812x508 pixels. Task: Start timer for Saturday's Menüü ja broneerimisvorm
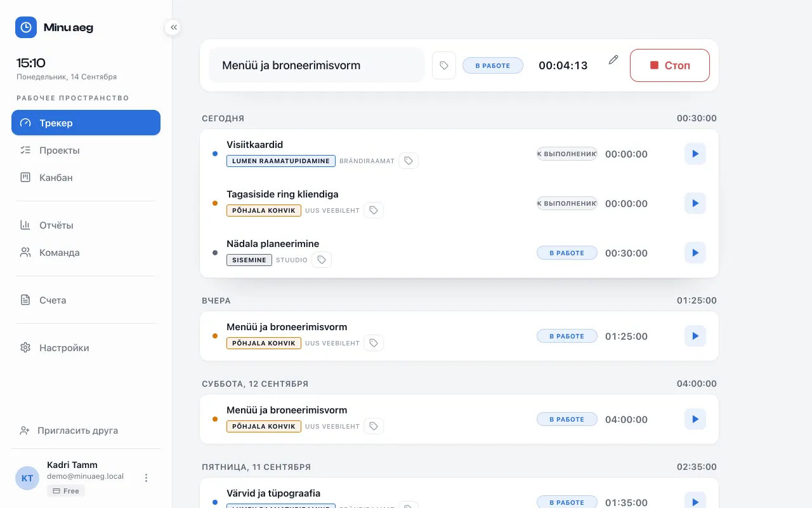point(695,419)
